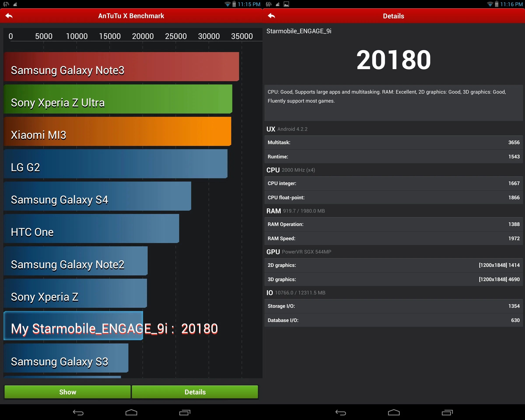Select the orange Xiaomi MI3 bar
Screen dimensions: 525x420
(117, 131)
